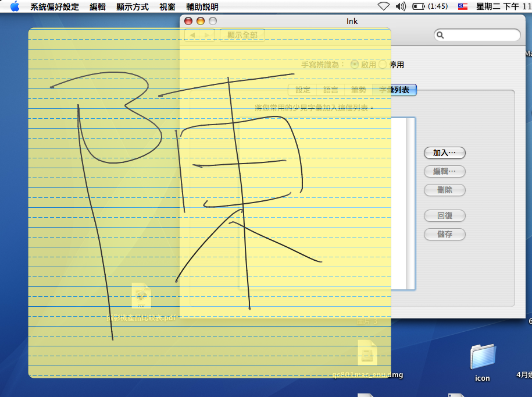
Task: Open the 編輯 menu in menu bar
Action: click(98, 7)
